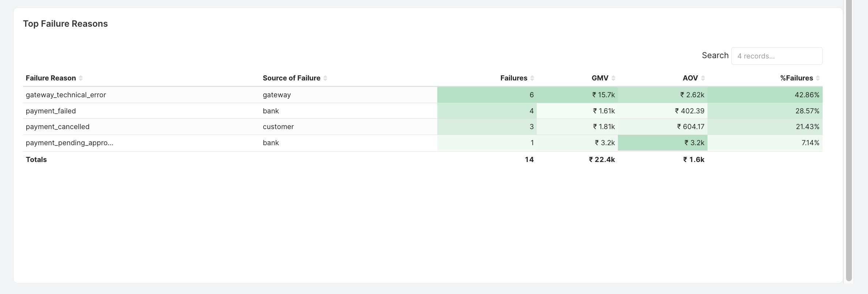Open the truncated payment_pending_appro... entry
The width and height of the screenshot is (868, 294).
click(69, 143)
